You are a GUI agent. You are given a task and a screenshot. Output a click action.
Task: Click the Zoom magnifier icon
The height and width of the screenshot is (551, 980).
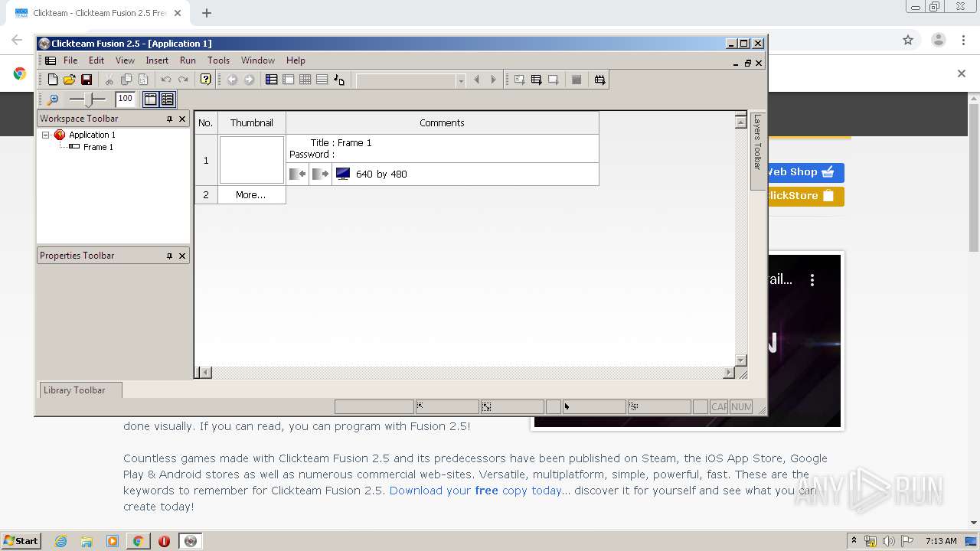[53, 99]
